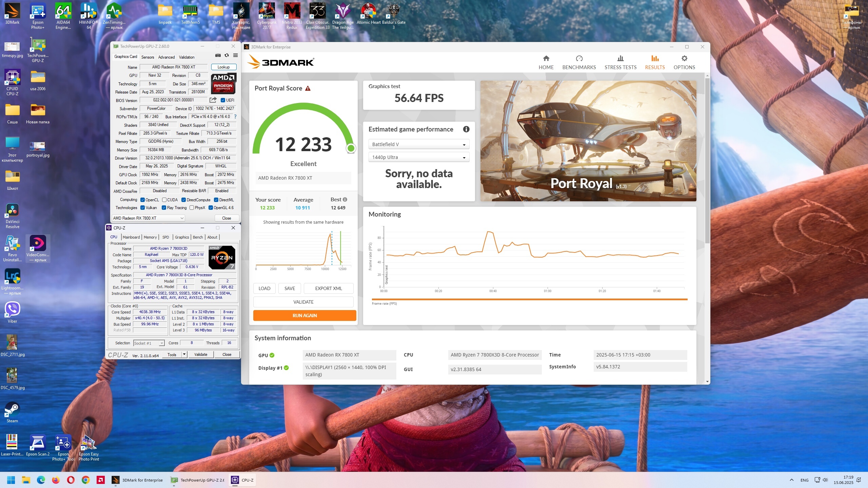Click the GPU-Z Name field AMD Radeon RX 7800 XT

(x=174, y=67)
